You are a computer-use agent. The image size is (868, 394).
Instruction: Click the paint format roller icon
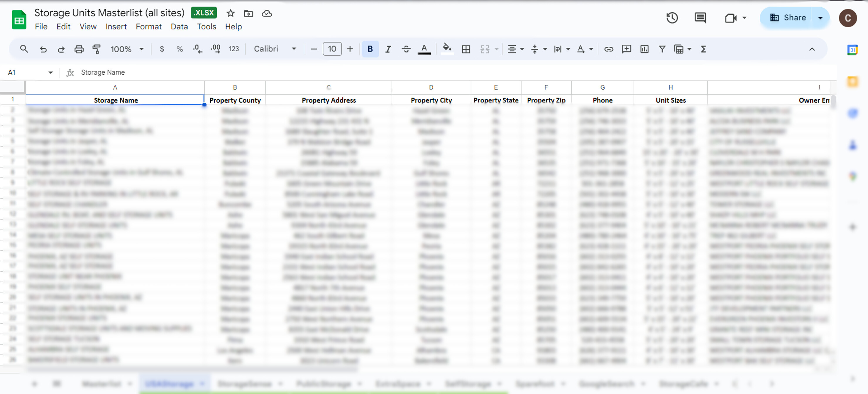pos(97,49)
